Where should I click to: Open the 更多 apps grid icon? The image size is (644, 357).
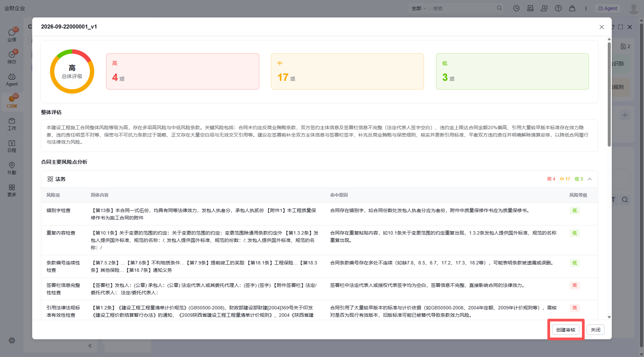coord(12,190)
